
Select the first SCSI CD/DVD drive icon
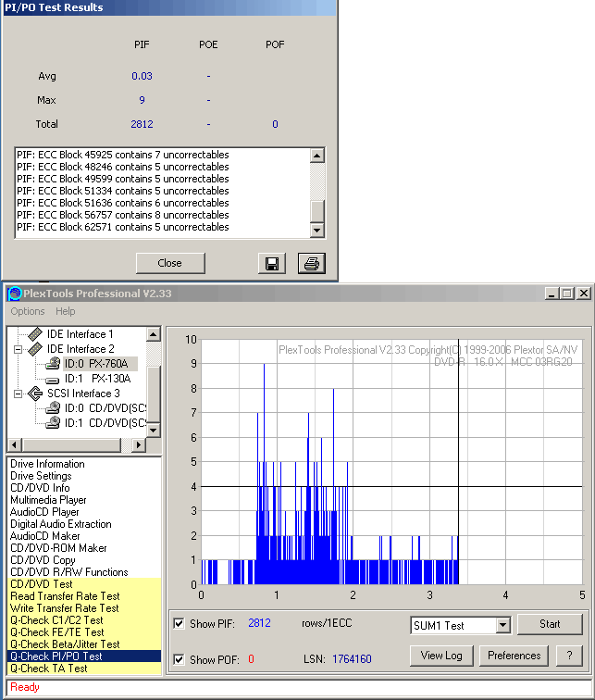pos(53,408)
